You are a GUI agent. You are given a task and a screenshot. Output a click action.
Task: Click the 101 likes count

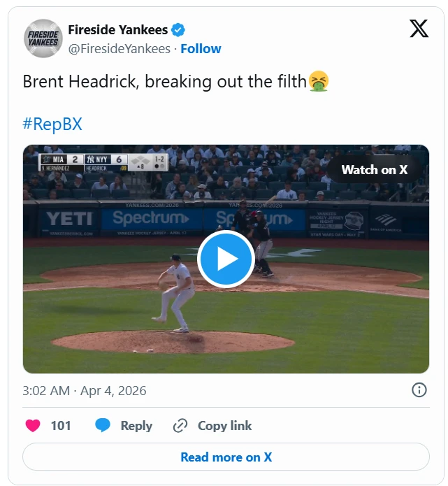point(61,425)
